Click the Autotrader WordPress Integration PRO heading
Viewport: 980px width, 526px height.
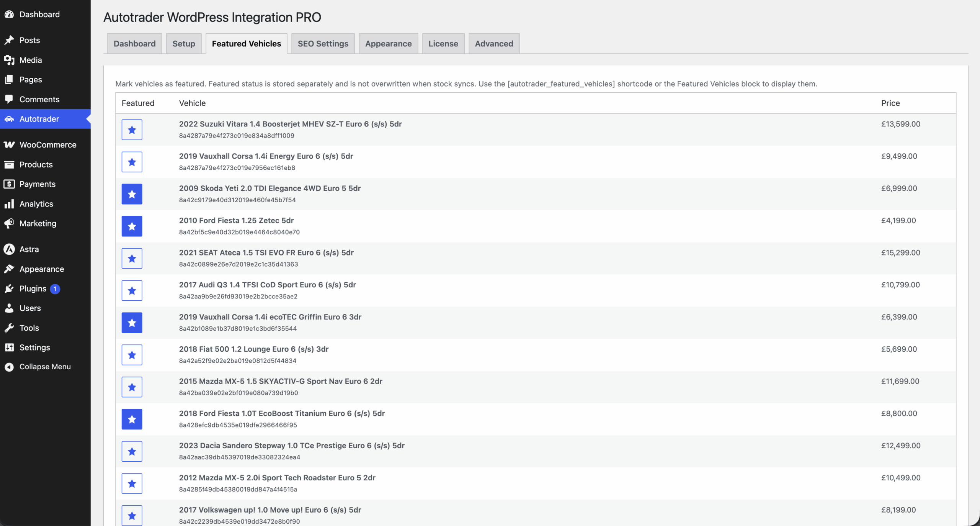coord(212,17)
